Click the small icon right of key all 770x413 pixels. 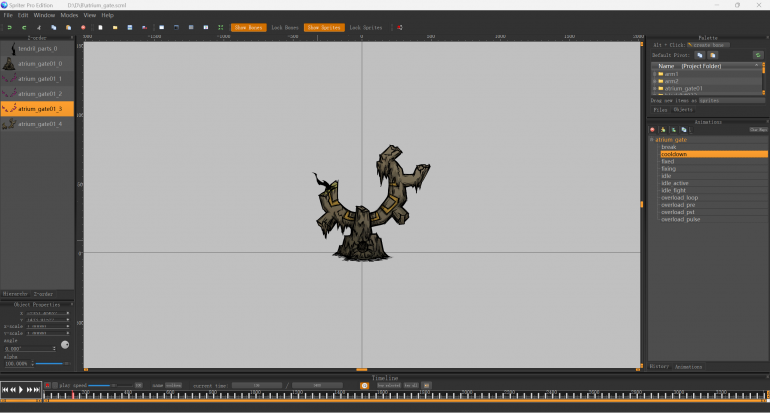pyautogui.click(x=426, y=385)
